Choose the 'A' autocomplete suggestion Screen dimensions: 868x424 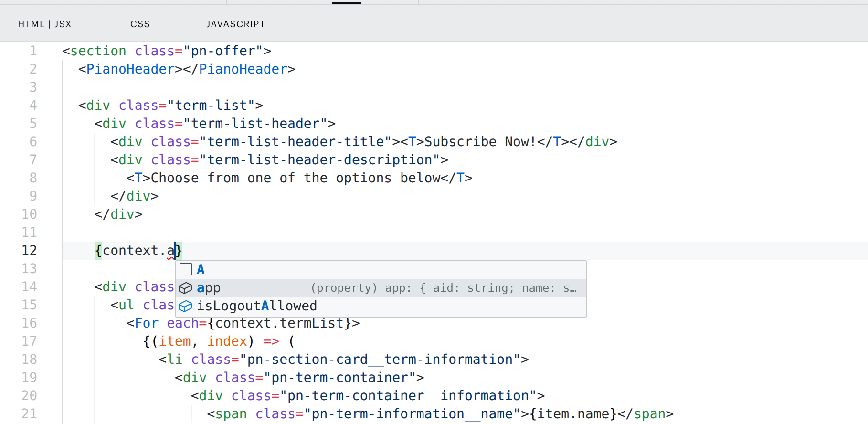coord(381,270)
